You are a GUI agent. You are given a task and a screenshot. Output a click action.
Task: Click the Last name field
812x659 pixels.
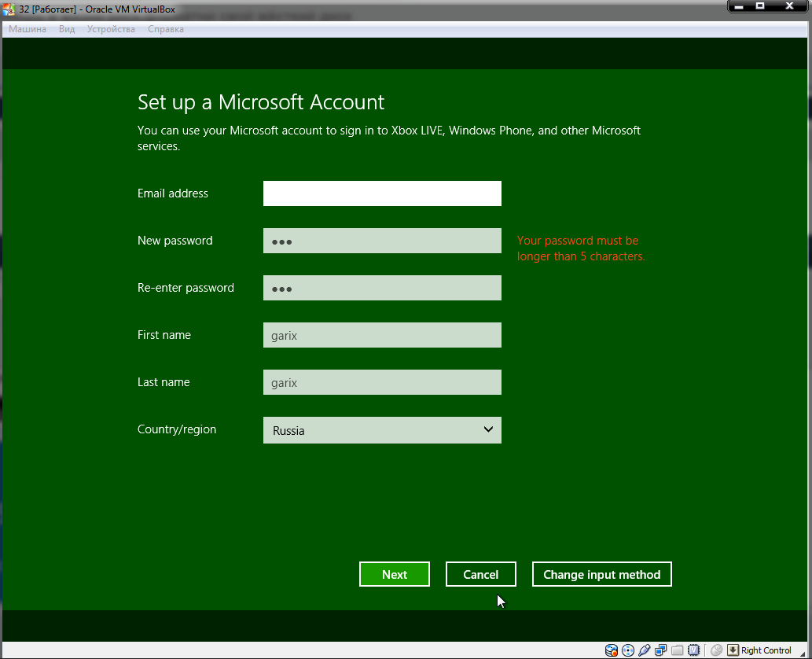(x=382, y=382)
